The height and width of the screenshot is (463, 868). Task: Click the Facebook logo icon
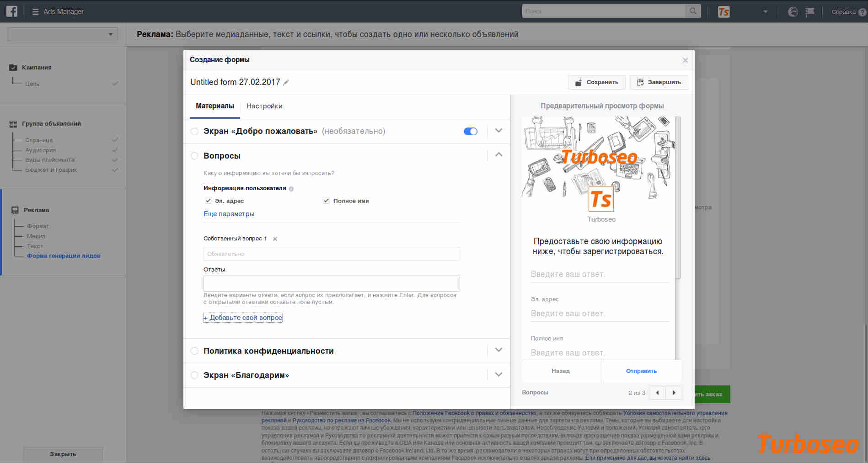pos(11,11)
